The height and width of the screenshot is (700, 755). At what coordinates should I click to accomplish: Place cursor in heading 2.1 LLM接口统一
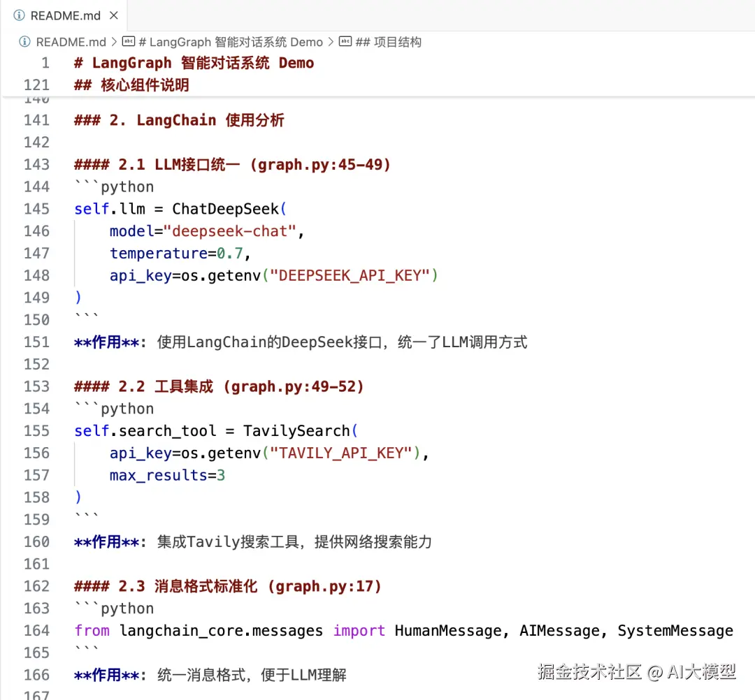coord(232,165)
